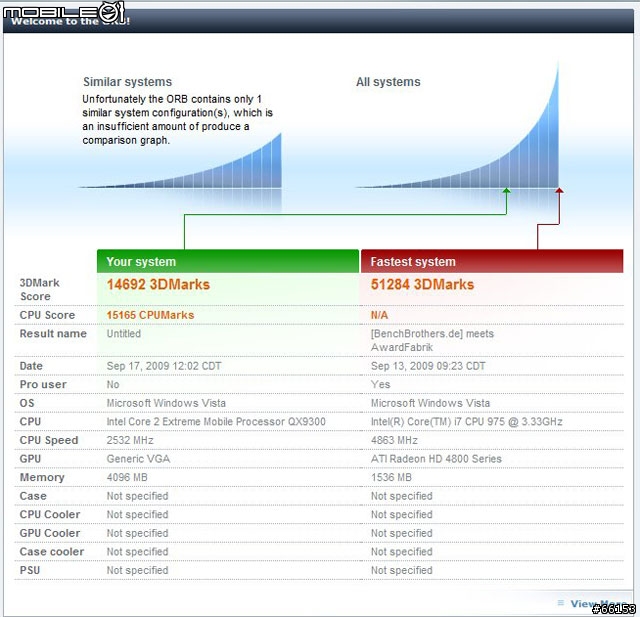Click the 4096 MB memory value
The image size is (640, 617).
127,477
